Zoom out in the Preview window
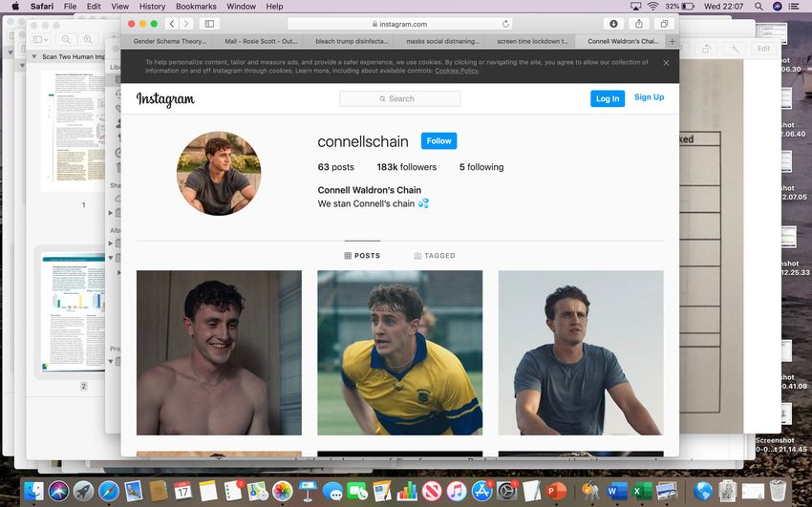 66,39
